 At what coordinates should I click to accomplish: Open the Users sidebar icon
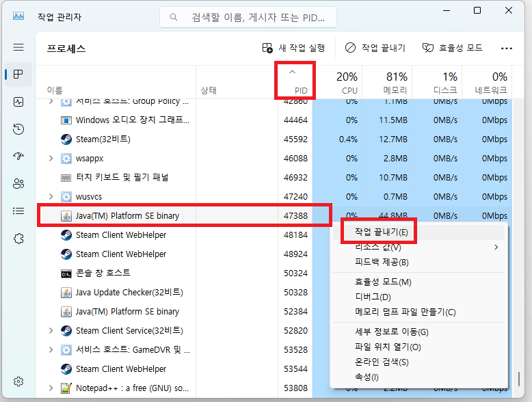pos(18,183)
